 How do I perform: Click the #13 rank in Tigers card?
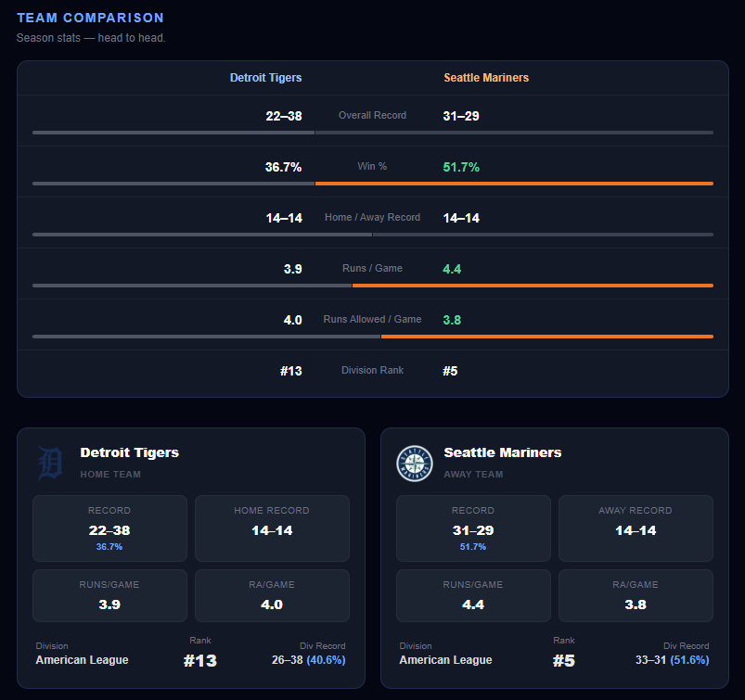tap(200, 660)
